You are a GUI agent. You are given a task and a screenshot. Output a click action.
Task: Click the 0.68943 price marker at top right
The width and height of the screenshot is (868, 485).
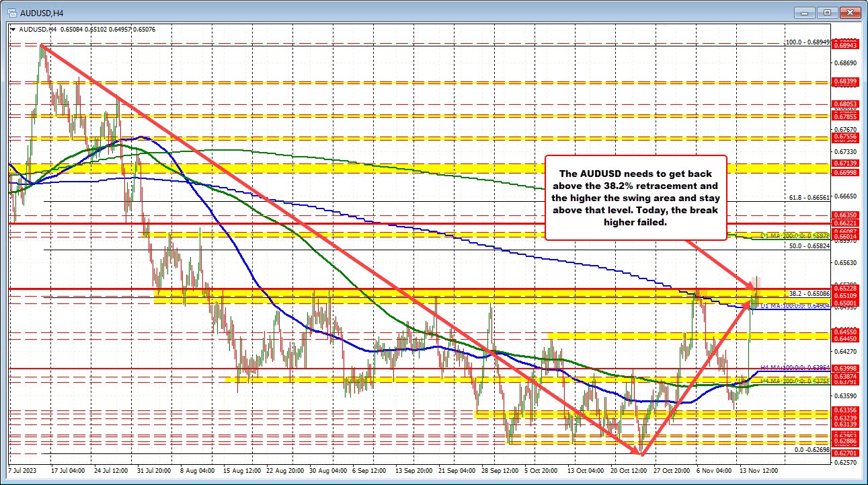(x=844, y=45)
